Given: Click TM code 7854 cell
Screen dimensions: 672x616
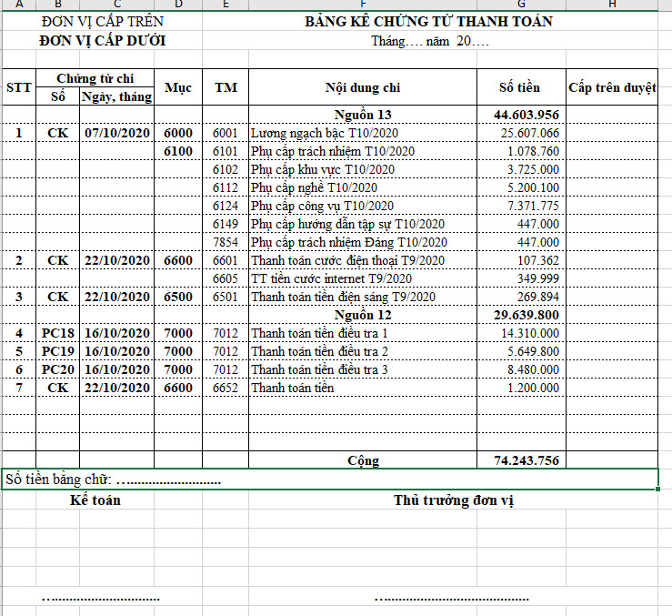Looking at the screenshot, I should pos(226,242).
